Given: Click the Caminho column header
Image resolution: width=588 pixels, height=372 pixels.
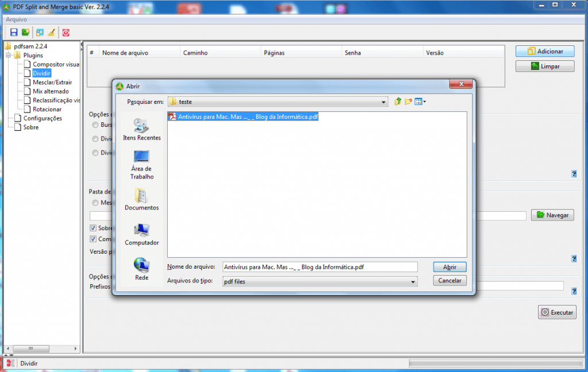Looking at the screenshot, I should tap(220, 53).
